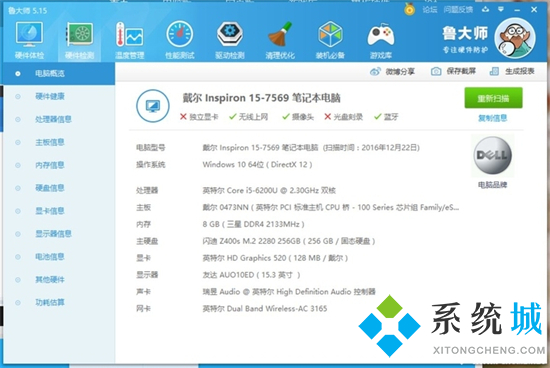Open 清理优化 cleanup broom icon
550x368 pixels.
pos(280,40)
